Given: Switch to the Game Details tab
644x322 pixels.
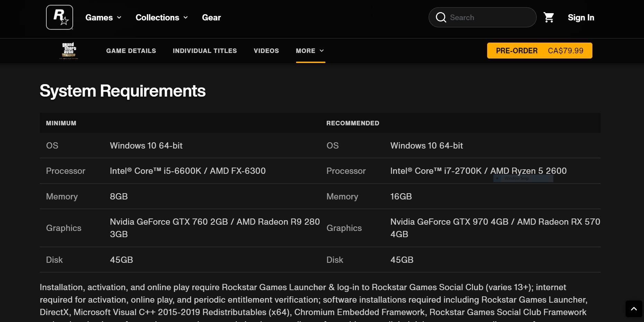Looking at the screenshot, I should (131, 51).
